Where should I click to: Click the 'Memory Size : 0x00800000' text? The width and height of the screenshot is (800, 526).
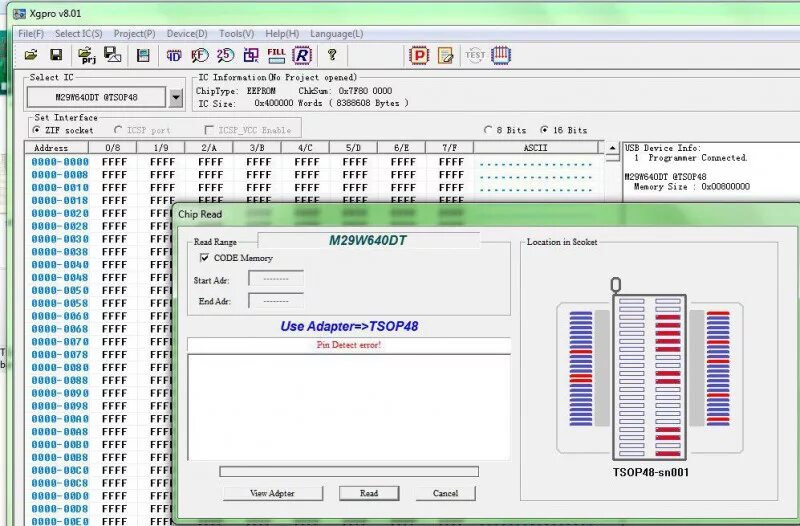[x=691, y=186]
